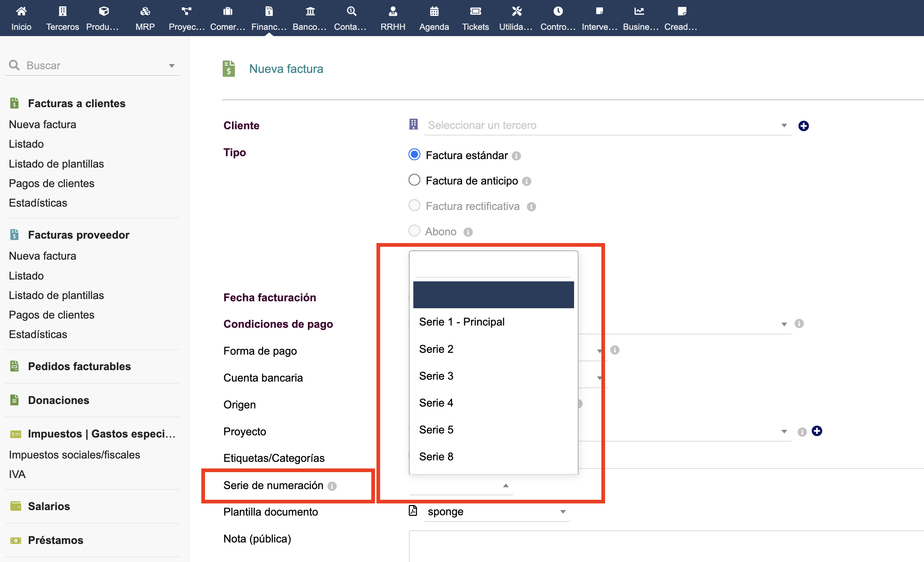Open Listado under Facturas a clientes
The height and width of the screenshot is (562, 924).
pyautogui.click(x=26, y=144)
